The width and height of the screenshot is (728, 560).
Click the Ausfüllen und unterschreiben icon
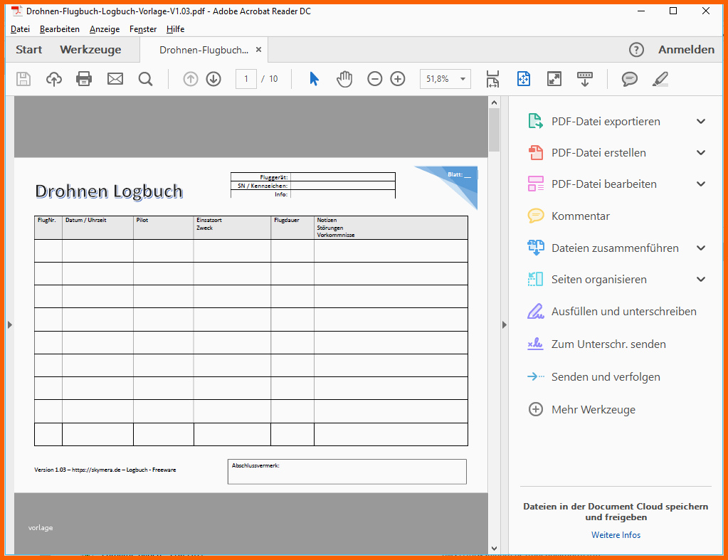536,311
